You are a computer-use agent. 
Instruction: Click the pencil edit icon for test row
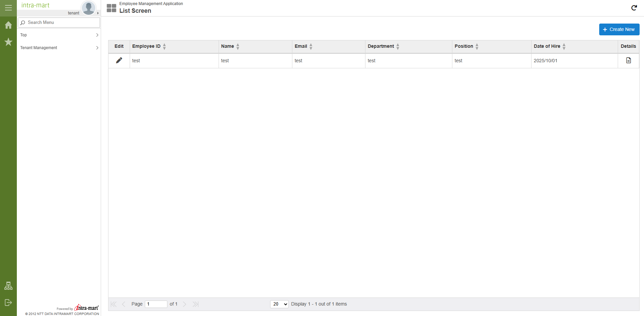pos(119,61)
